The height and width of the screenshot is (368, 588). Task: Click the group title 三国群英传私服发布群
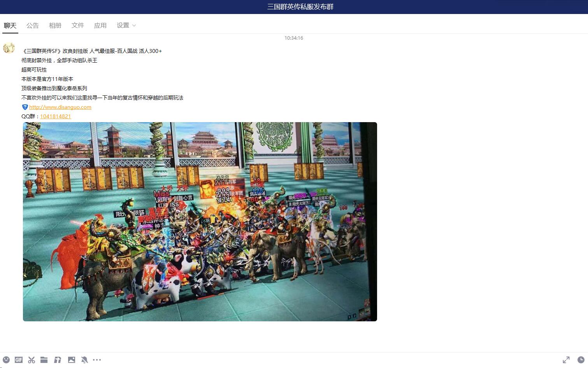pos(300,7)
